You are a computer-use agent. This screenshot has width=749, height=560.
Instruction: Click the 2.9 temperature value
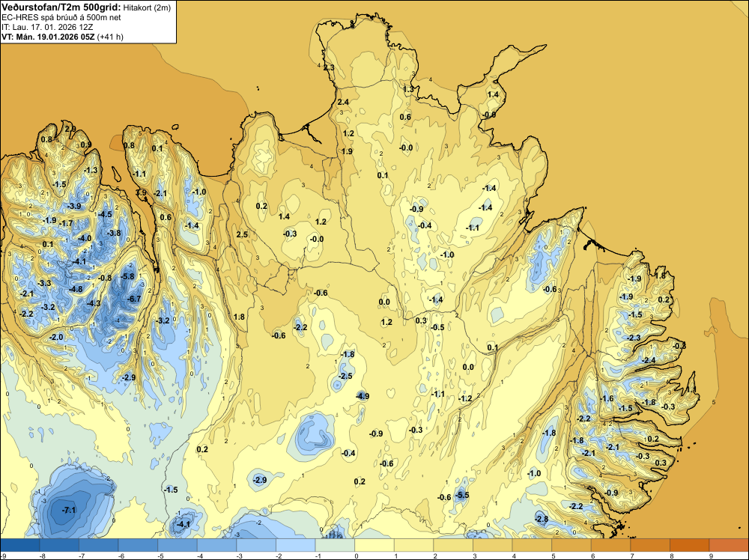point(70,129)
